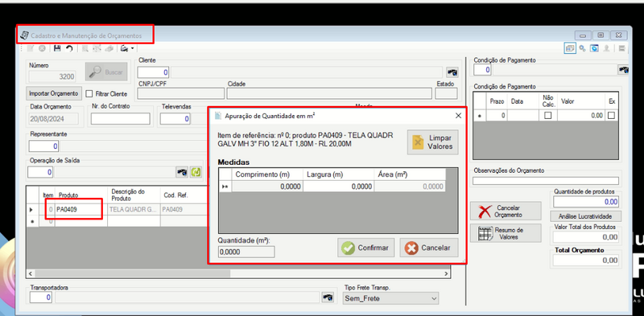Click the blue window icon in the right toolbar
The image size is (644, 316).
click(594, 48)
